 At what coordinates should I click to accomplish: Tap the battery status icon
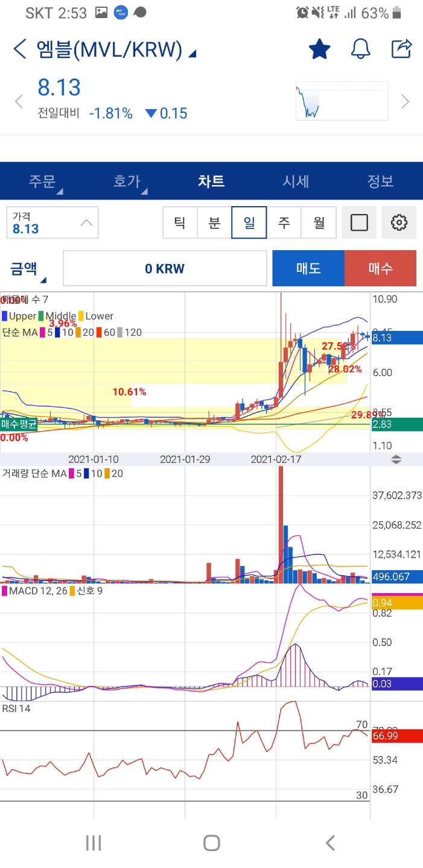click(x=396, y=13)
